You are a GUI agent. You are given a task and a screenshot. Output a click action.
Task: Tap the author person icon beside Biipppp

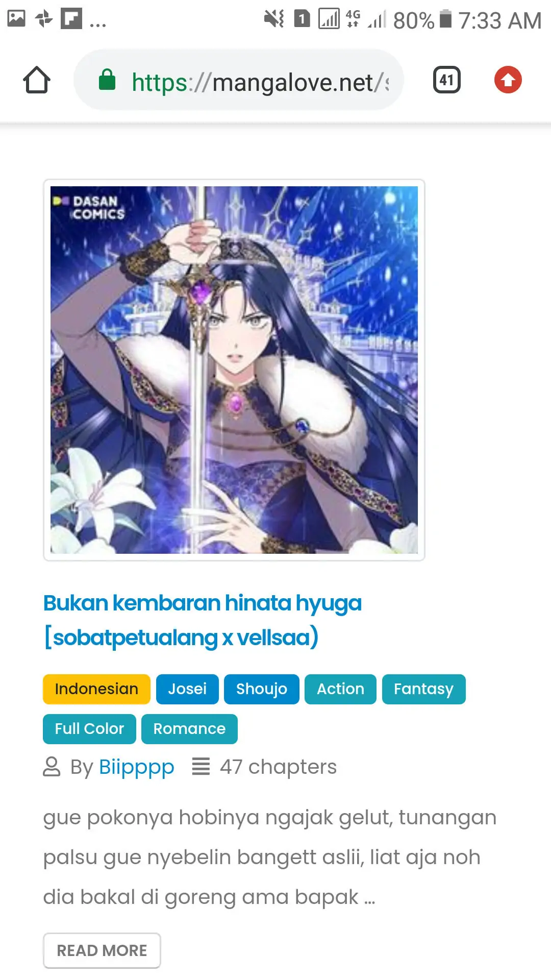[x=52, y=767]
